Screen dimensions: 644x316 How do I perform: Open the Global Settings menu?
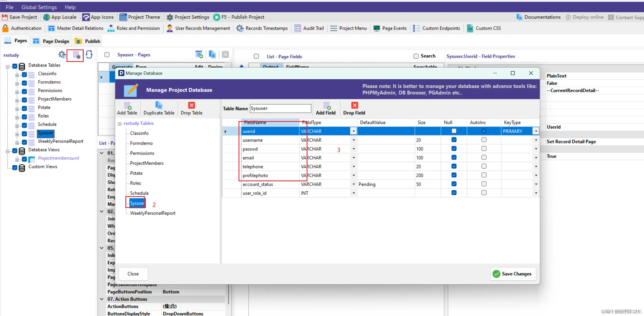[39, 7]
